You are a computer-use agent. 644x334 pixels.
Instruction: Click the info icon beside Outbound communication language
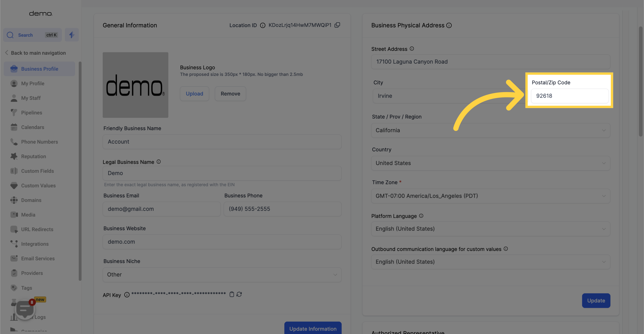506,249
